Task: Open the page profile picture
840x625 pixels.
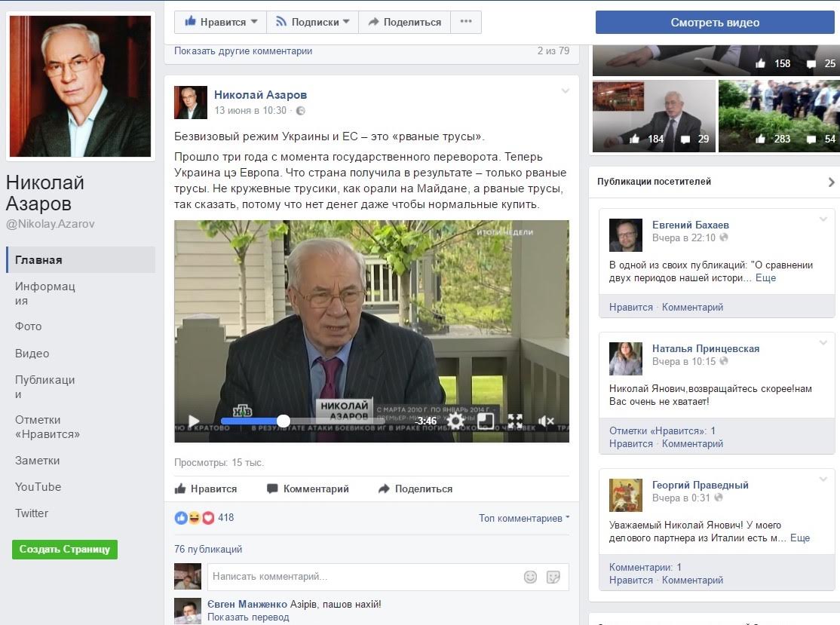Action: (x=81, y=86)
